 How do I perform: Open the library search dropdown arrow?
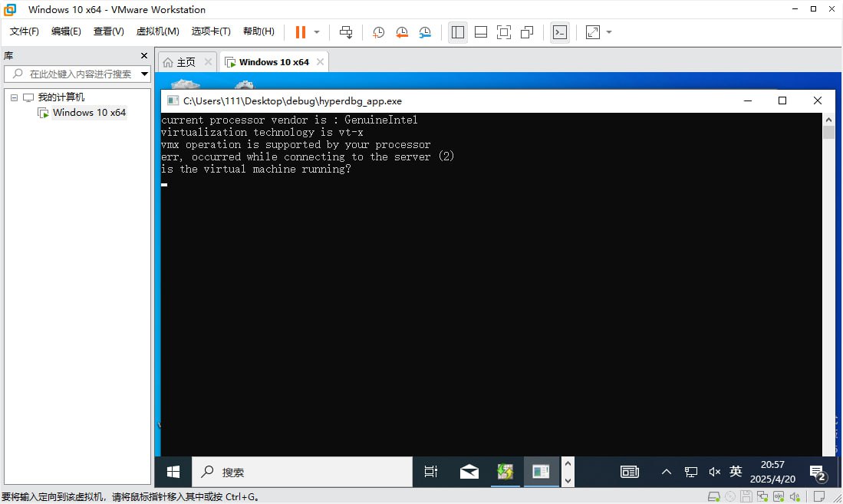(x=144, y=74)
